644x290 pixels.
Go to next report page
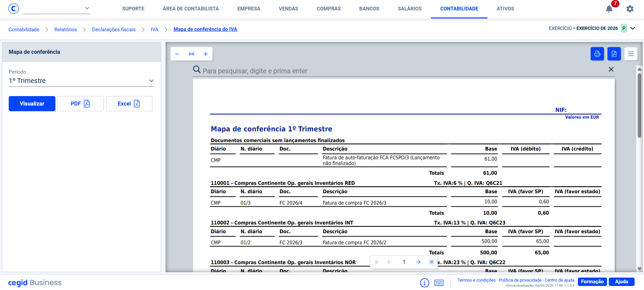tap(418, 262)
